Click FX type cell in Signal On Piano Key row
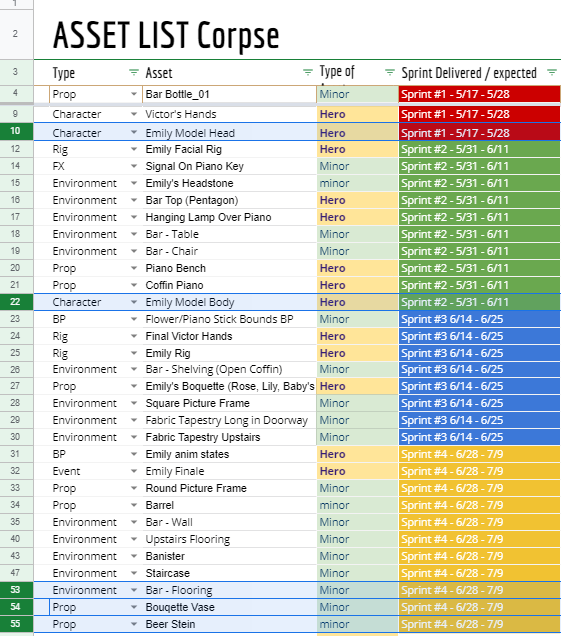The width and height of the screenshot is (561, 636). tap(96, 166)
